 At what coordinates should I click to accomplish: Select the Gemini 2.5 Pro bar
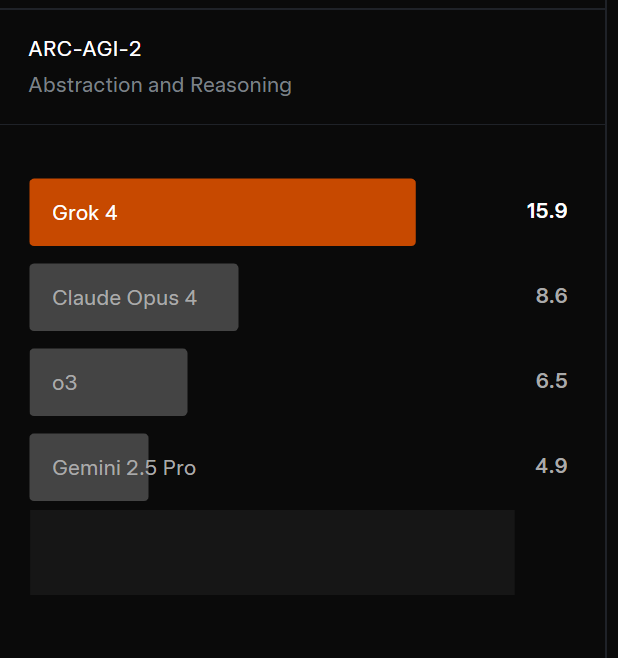89,467
